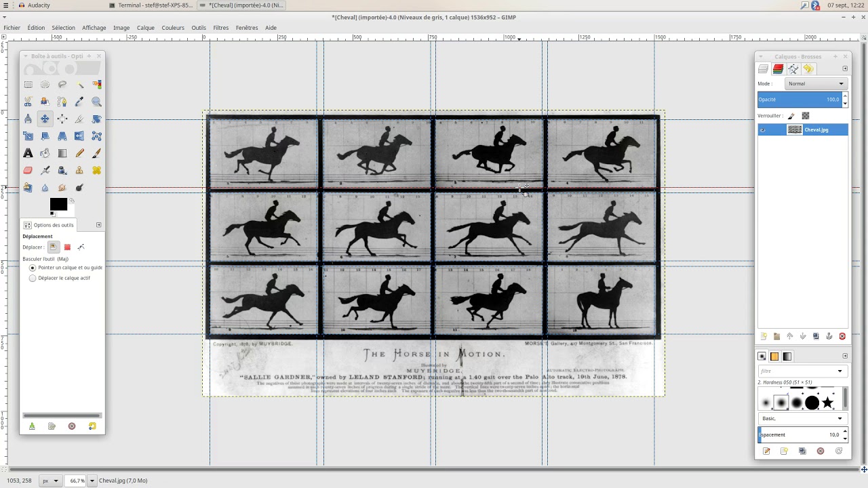Screen dimensions: 868x488
Task: Select the Fuzzy Select magic wand tool
Action: (79, 84)
